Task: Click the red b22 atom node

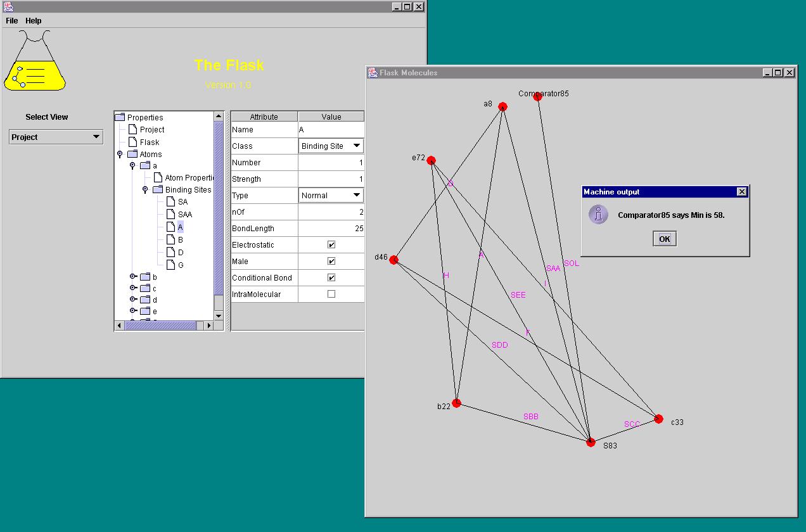Action: click(x=456, y=403)
